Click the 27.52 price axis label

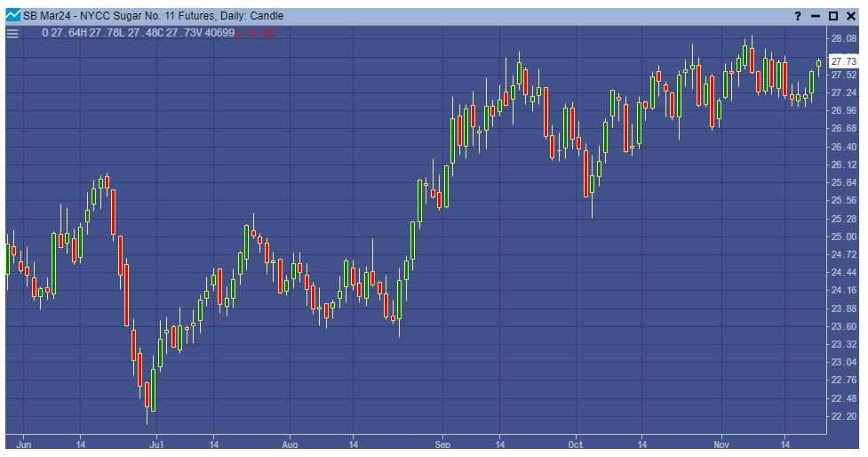tap(844, 74)
